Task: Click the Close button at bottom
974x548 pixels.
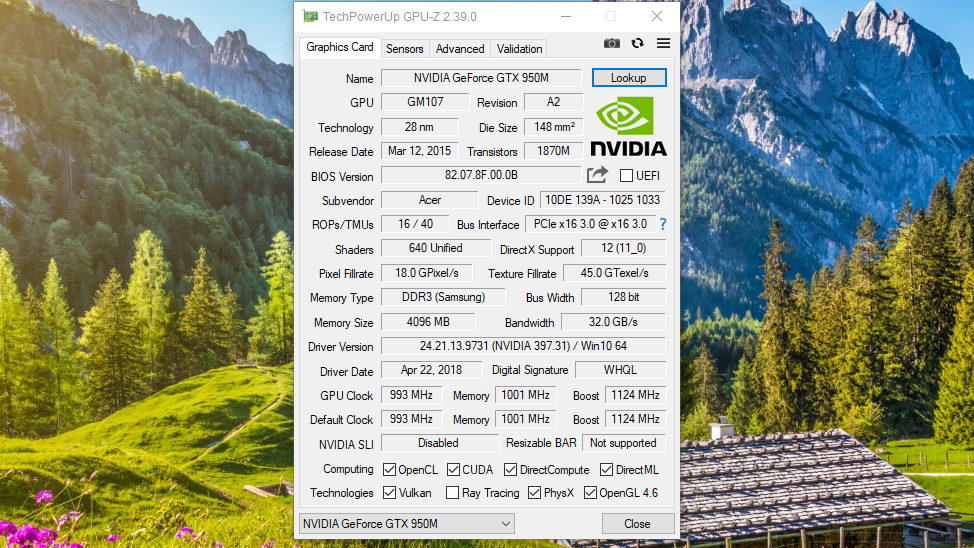Action: 637,524
